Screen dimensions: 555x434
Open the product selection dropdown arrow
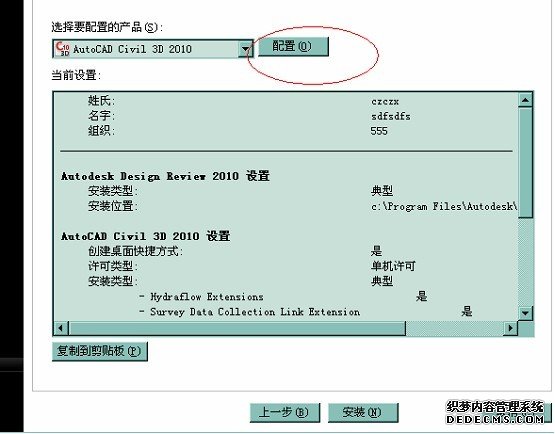245,49
